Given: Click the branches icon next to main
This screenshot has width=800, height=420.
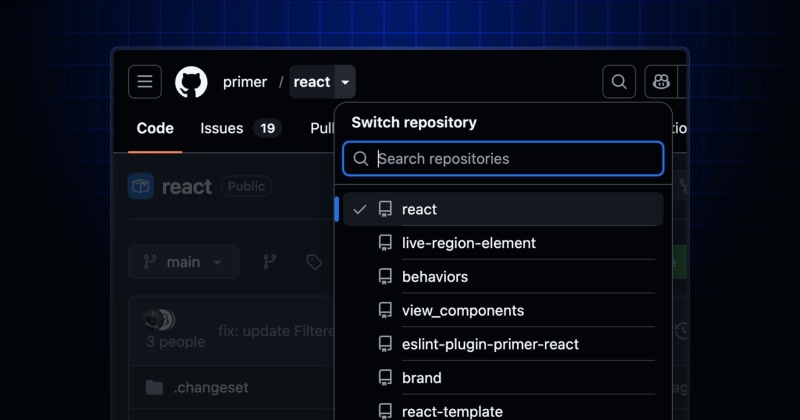Looking at the screenshot, I should coord(269,262).
